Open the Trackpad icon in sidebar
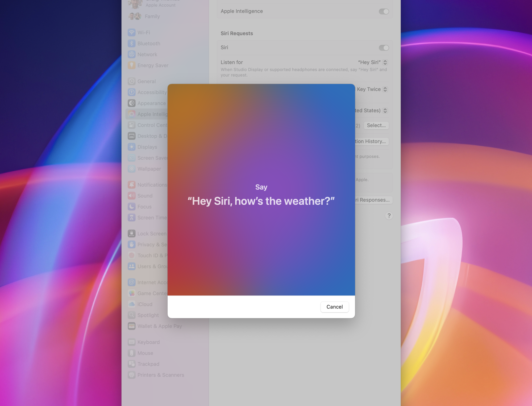This screenshot has width=532, height=406. point(132,364)
